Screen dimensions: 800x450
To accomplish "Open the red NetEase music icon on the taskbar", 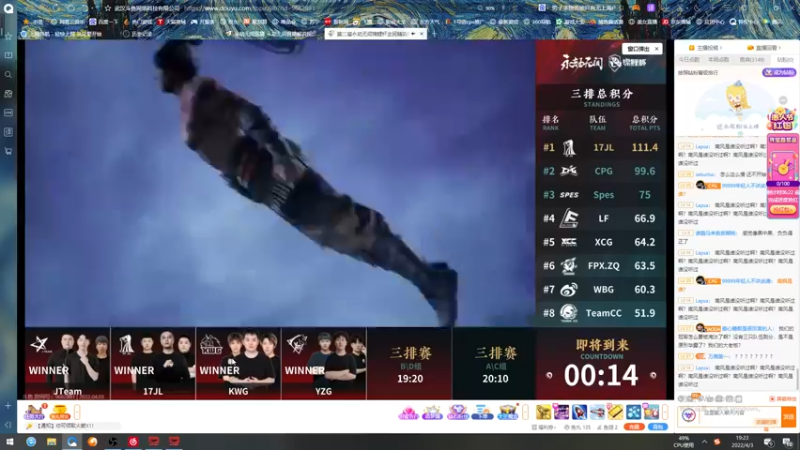I will [x=133, y=442].
